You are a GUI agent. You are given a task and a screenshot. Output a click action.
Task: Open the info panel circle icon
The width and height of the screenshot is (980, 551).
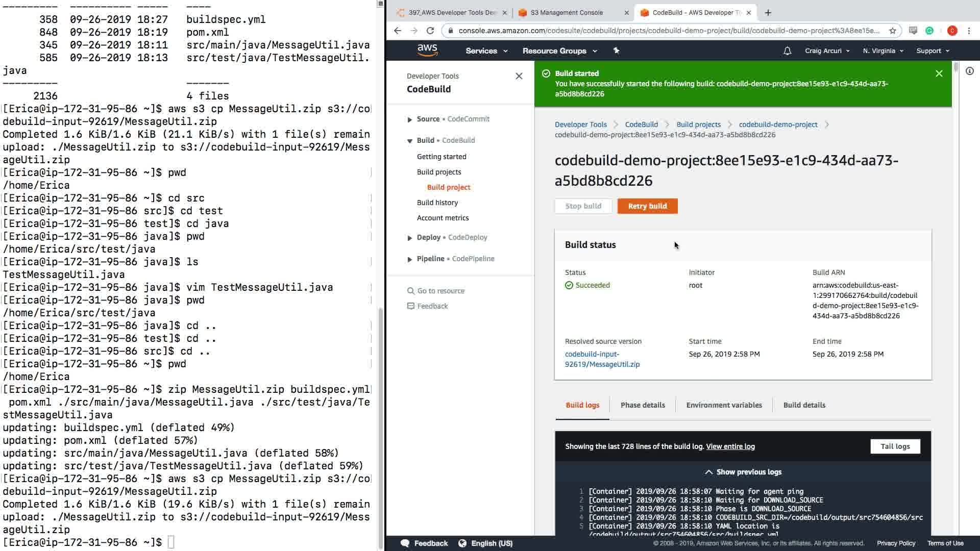coord(969,71)
